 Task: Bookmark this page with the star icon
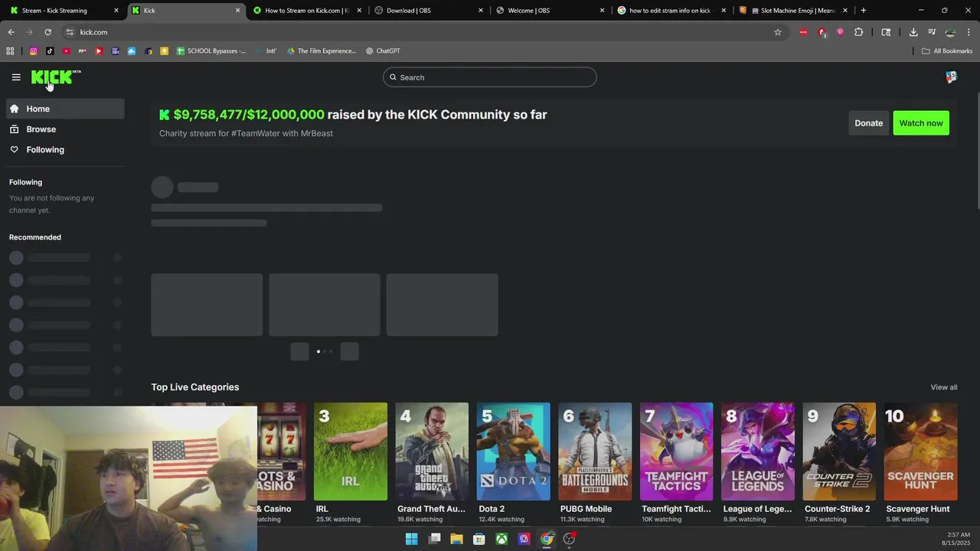[x=778, y=32]
